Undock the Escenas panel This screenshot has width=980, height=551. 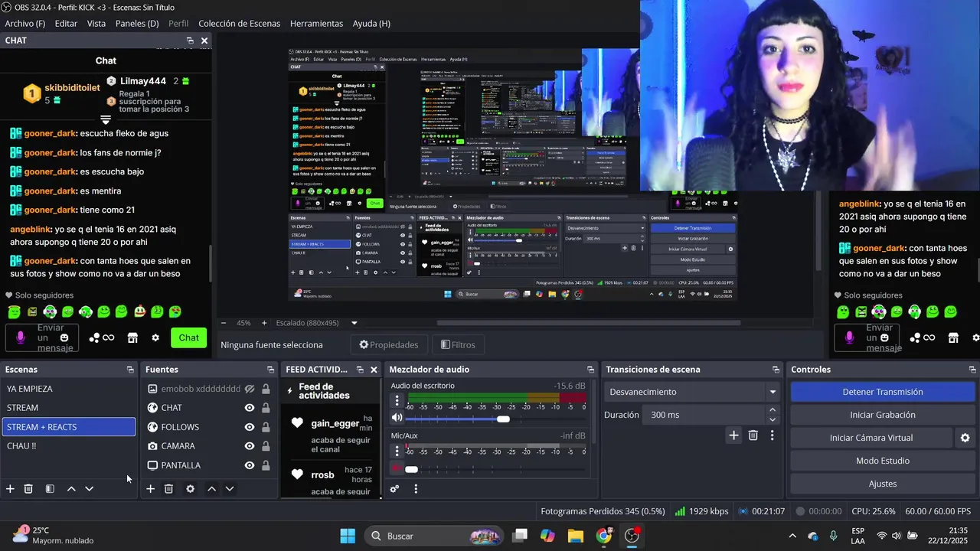tap(130, 370)
